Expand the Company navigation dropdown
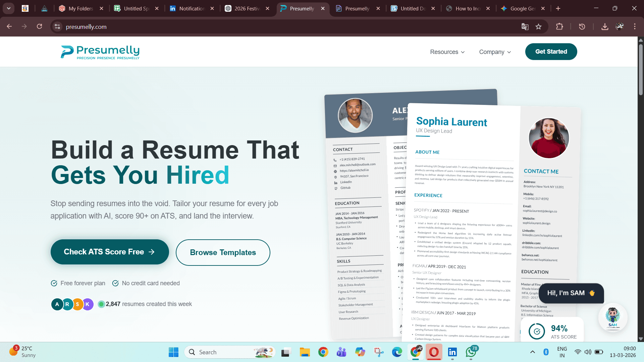 pyautogui.click(x=495, y=52)
